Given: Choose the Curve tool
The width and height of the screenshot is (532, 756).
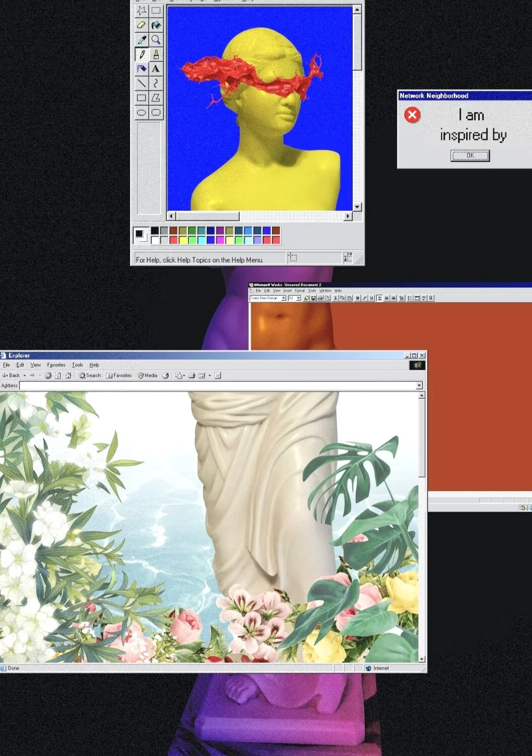Looking at the screenshot, I should click(x=156, y=82).
